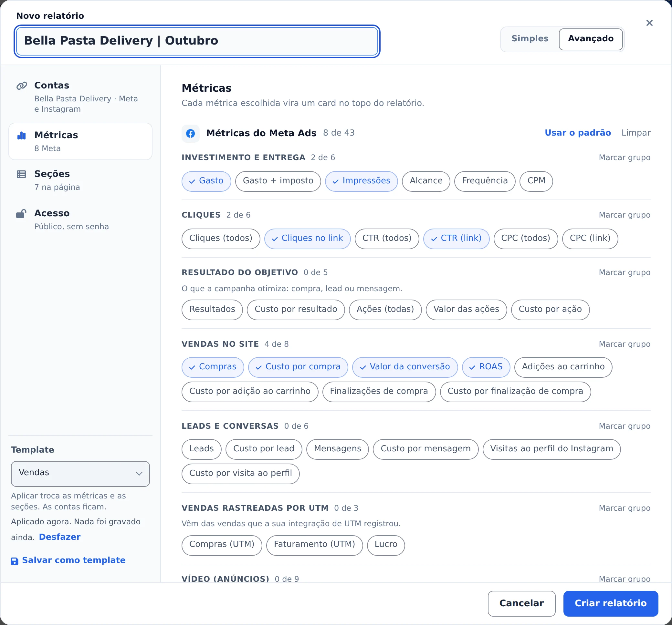This screenshot has width=672, height=625.
Task: Enable the Alcance metric chip
Action: pos(426,181)
